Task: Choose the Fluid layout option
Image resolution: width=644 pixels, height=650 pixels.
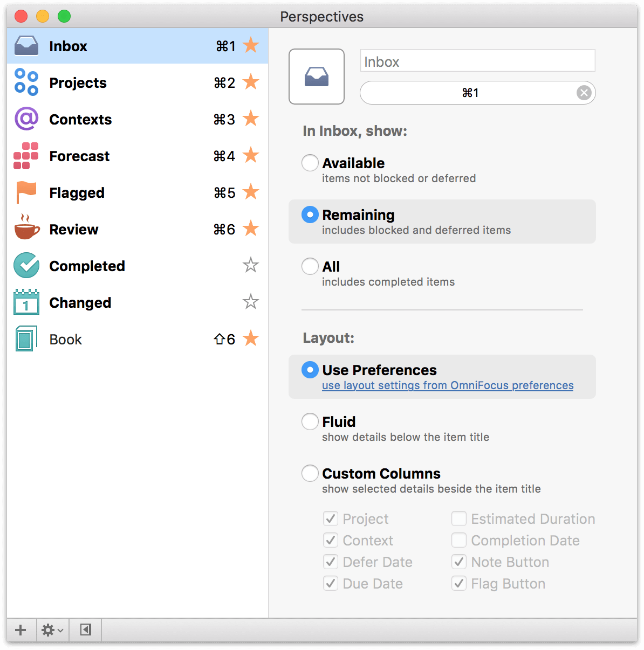Action: click(310, 421)
